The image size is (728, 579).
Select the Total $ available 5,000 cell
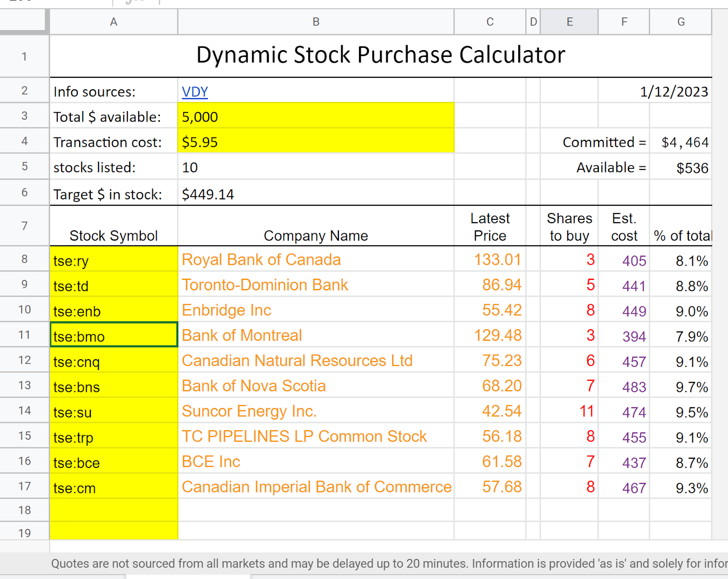click(316, 116)
